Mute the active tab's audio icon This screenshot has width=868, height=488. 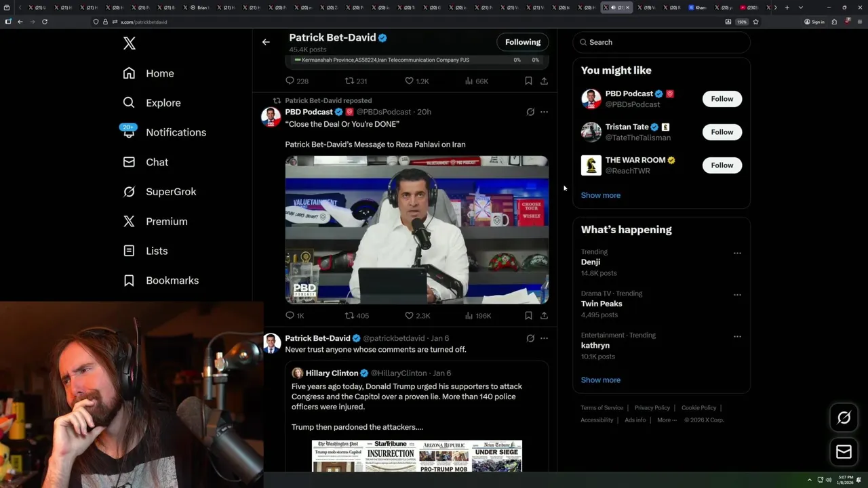pyautogui.click(x=613, y=7)
